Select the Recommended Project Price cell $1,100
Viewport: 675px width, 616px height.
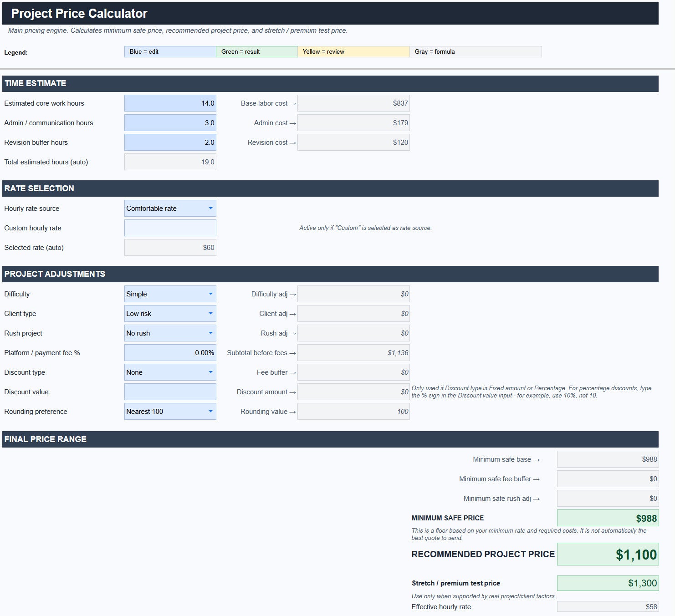(608, 554)
